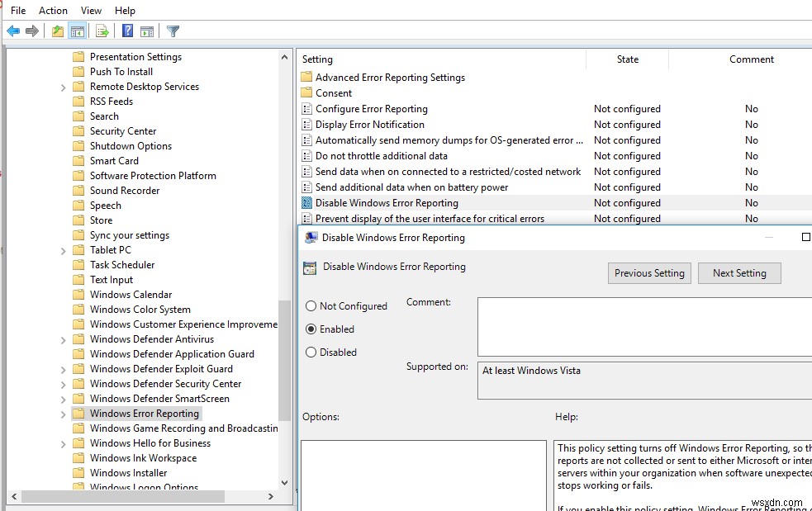Open Help using the question mark icon
Image resolution: width=812 pixels, height=511 pixels.
point(126,31)
